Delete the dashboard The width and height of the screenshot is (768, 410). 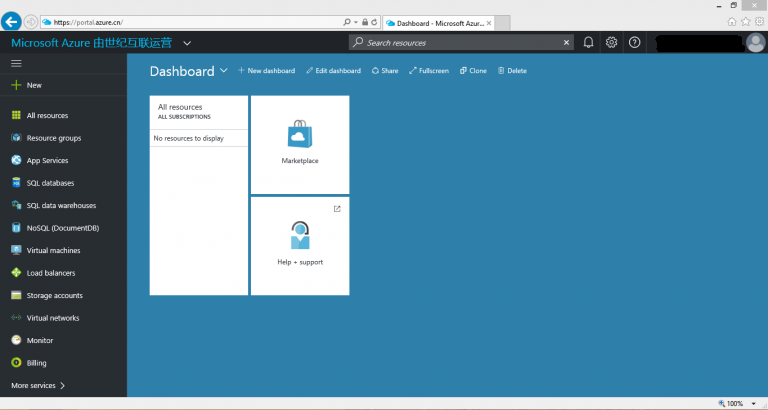point(512,71)
